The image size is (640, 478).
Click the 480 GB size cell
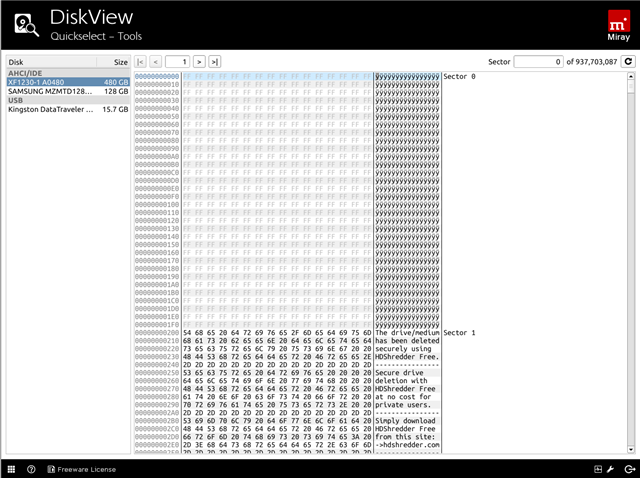coord(116,82)
